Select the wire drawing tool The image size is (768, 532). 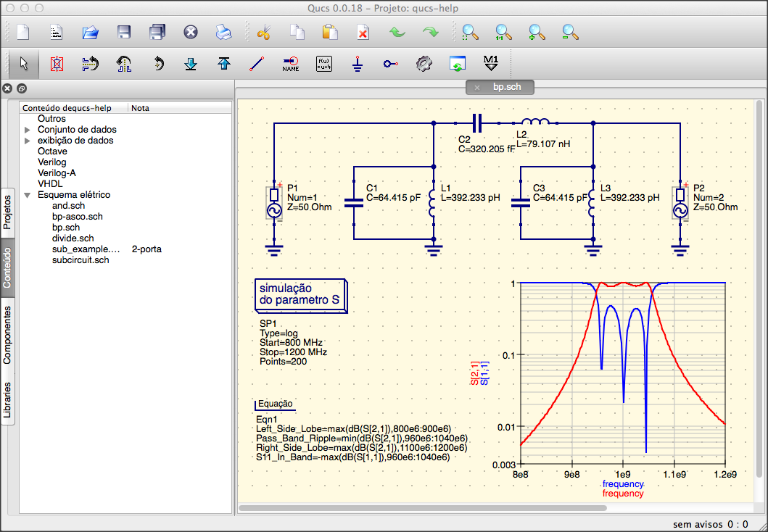point(257,64)
